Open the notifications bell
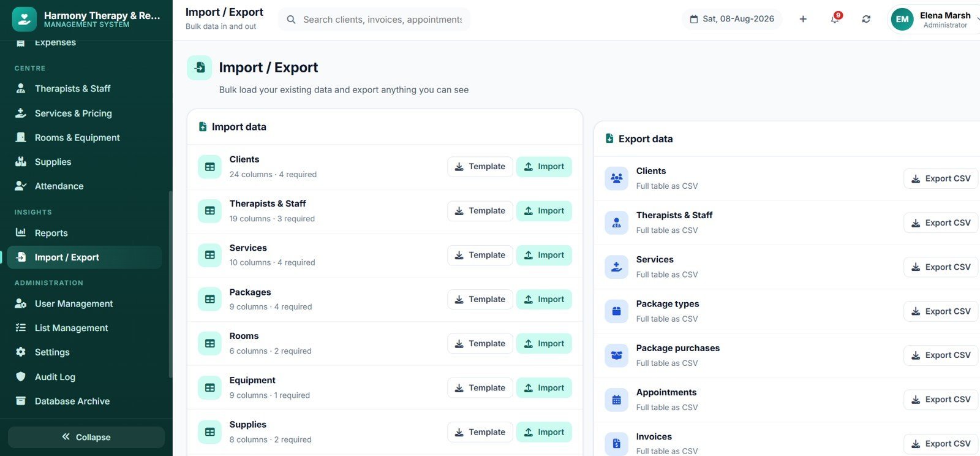This screenshot has height=456, width=980. (835, 19)
